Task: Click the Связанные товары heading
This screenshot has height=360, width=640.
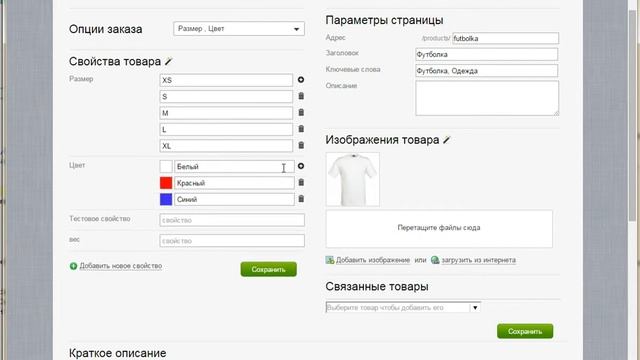Action: click(x=377, y=287)
